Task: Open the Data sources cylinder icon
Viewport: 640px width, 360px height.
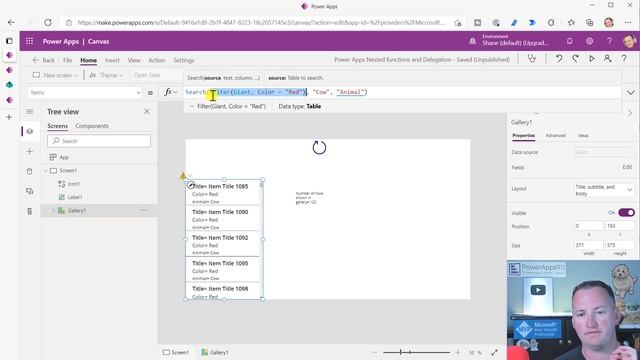Action: pos(29,171)
